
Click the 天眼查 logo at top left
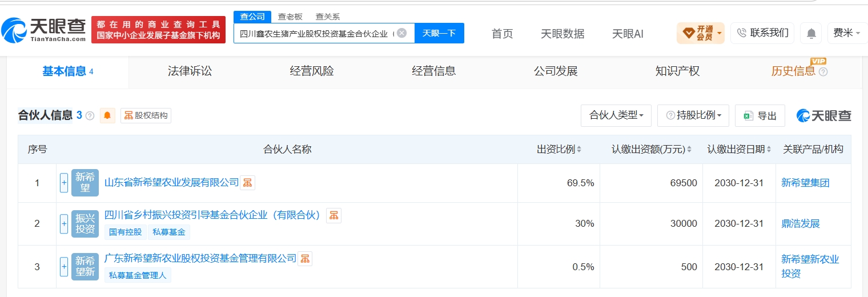[x=44, y=30]
